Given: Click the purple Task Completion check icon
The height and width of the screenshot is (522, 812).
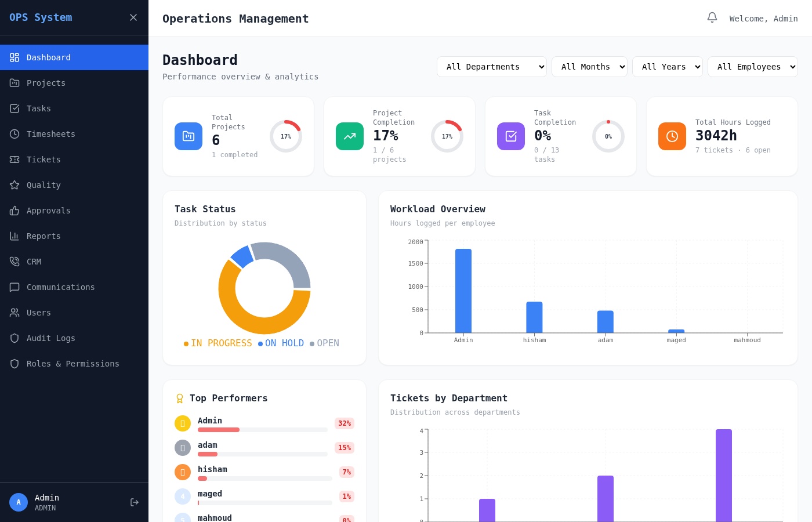Looking at the screenshot, I should [x=511, y=136].
